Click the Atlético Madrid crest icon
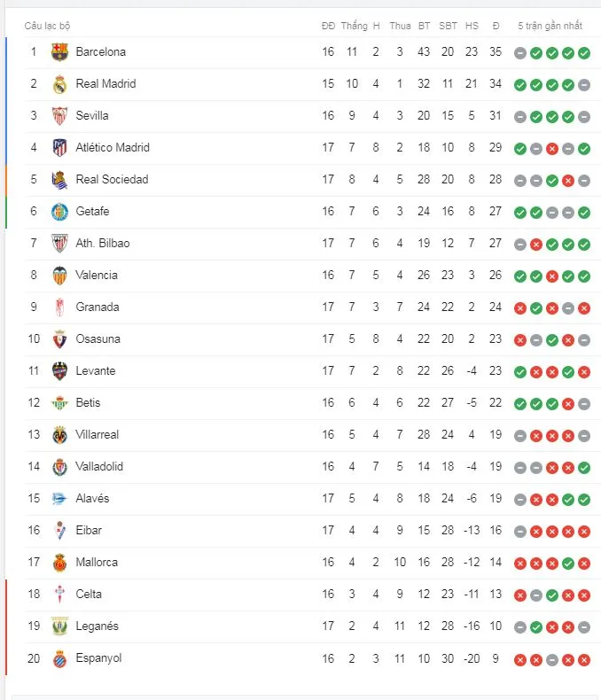Image resolution: width=601 pixels, height=700 pixels. pyautogui.click(x=59, y=148)
